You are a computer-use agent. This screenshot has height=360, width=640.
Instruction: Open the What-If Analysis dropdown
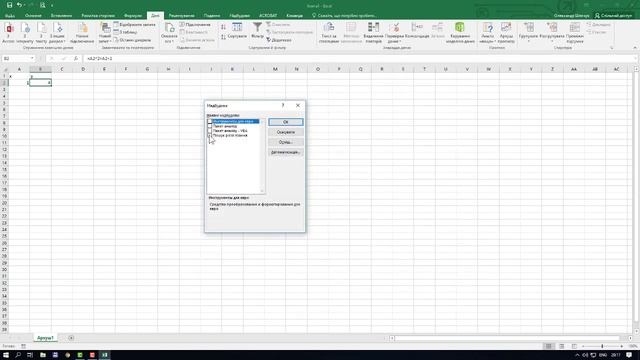pos(487,33)
